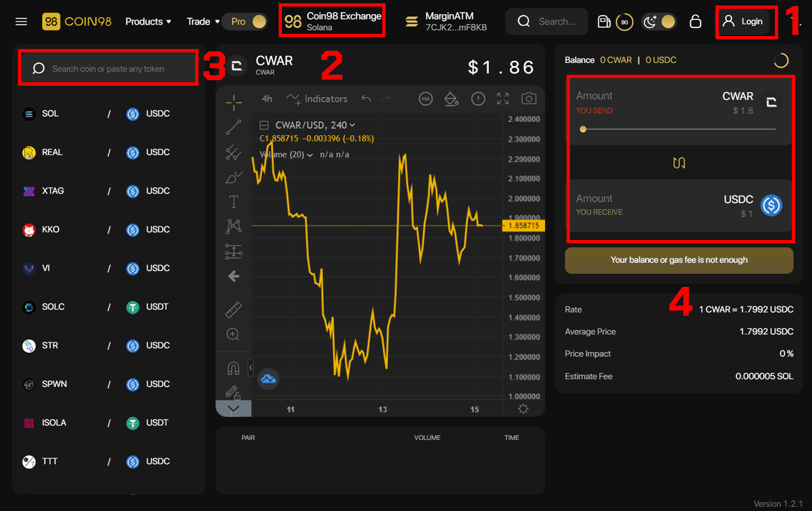This screenshot has height=511, width=812.
Task: Select the SPWN / USDC pair
Action: pyautogui.click(x=109, y=384)
